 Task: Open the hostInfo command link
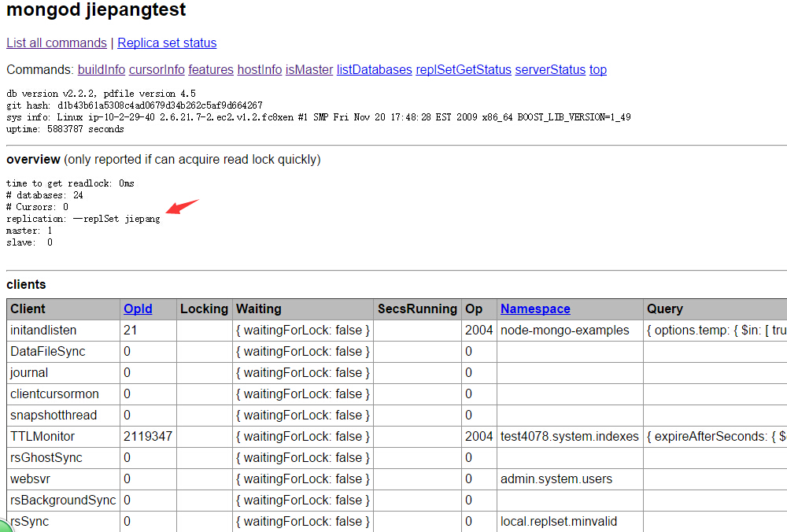260,70
